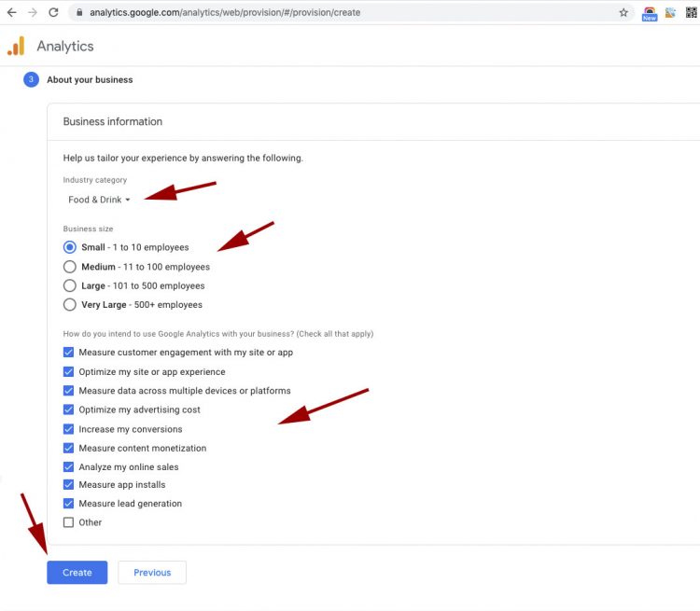Open the Food & Drink industry dropdown
The height and width of the screenshot is (611, 700).
(x=99, y=200)
